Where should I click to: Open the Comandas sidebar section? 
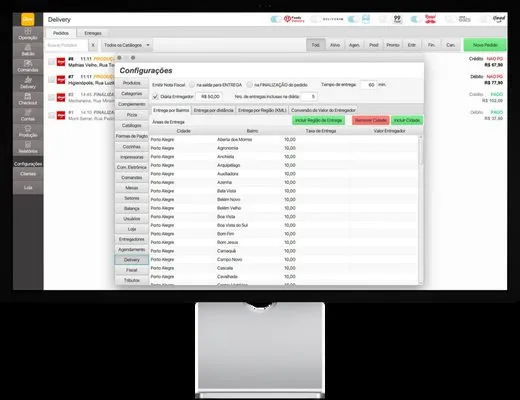[x=28, y=67]
